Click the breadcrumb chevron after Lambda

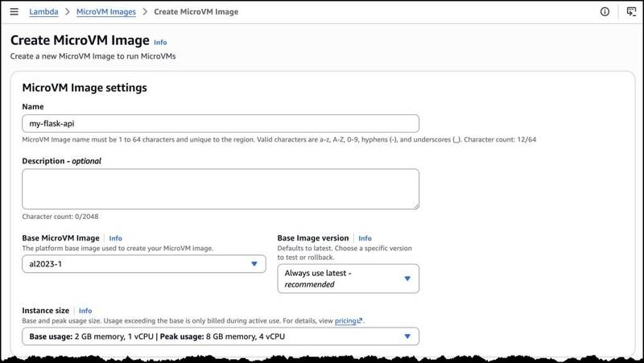coord(68,12)
